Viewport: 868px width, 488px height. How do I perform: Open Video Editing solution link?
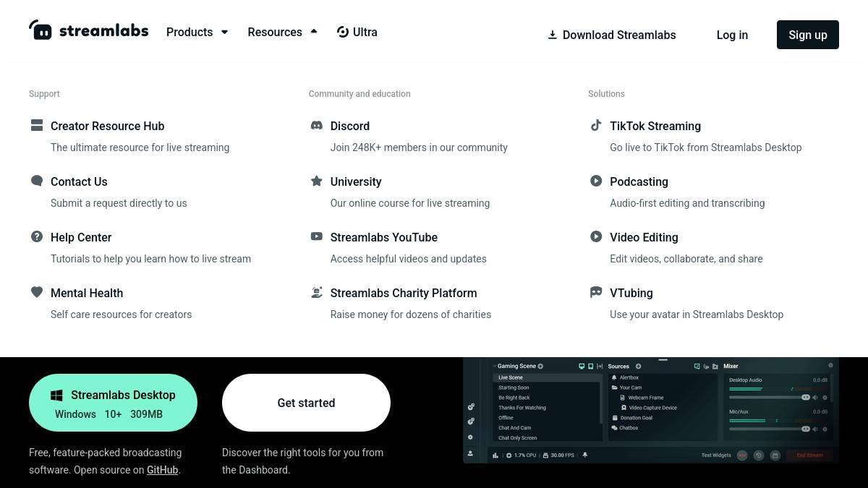(x=644, y=237)
